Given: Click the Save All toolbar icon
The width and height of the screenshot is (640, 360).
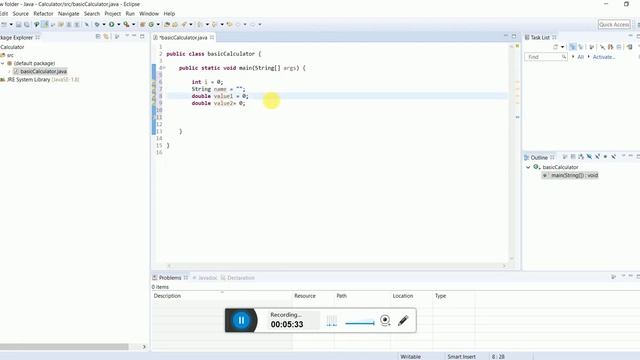Looking at the screenshot, I should pyautogui.click(x=27, y=24).
